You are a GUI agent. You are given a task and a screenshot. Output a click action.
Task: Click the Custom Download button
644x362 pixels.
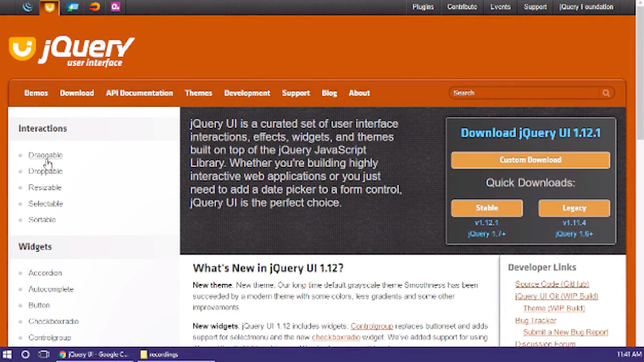(530, 160)
